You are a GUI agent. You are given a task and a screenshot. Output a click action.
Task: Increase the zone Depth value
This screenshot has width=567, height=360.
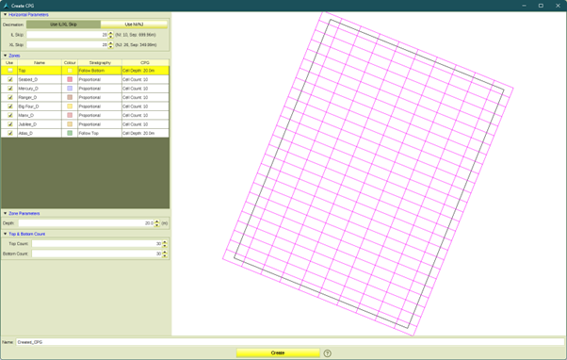(157, 221)
